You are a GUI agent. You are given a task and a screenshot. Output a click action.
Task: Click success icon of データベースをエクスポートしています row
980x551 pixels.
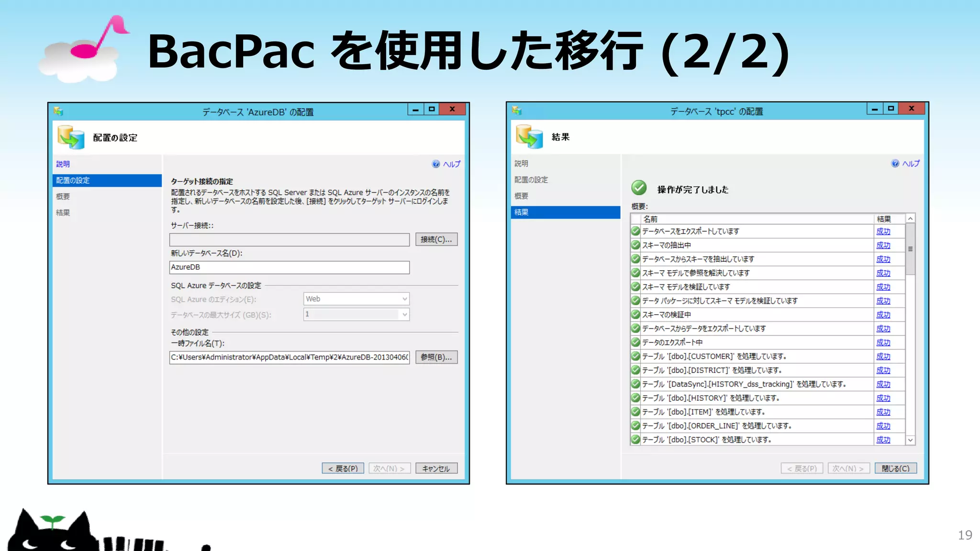click(x=635, y=231)
